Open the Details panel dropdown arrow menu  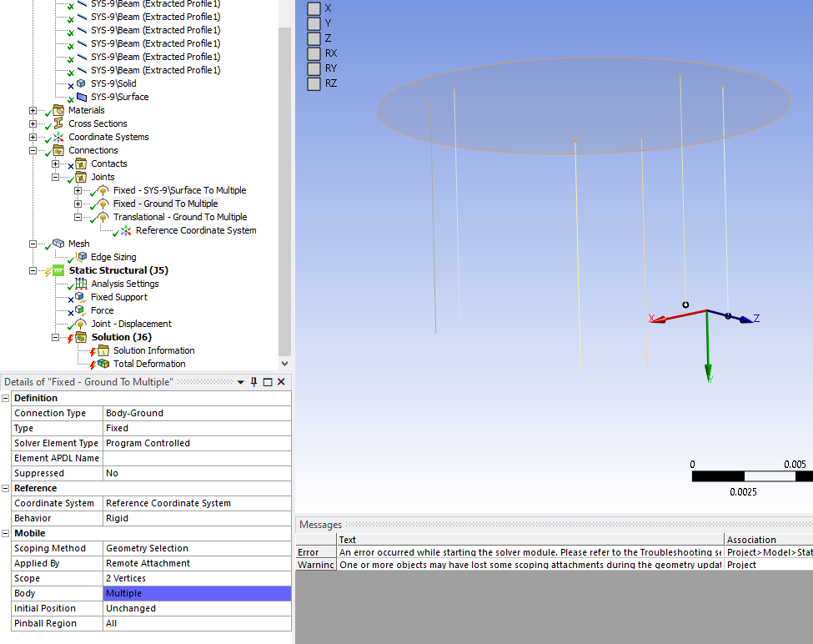click(x=241, y=382)
